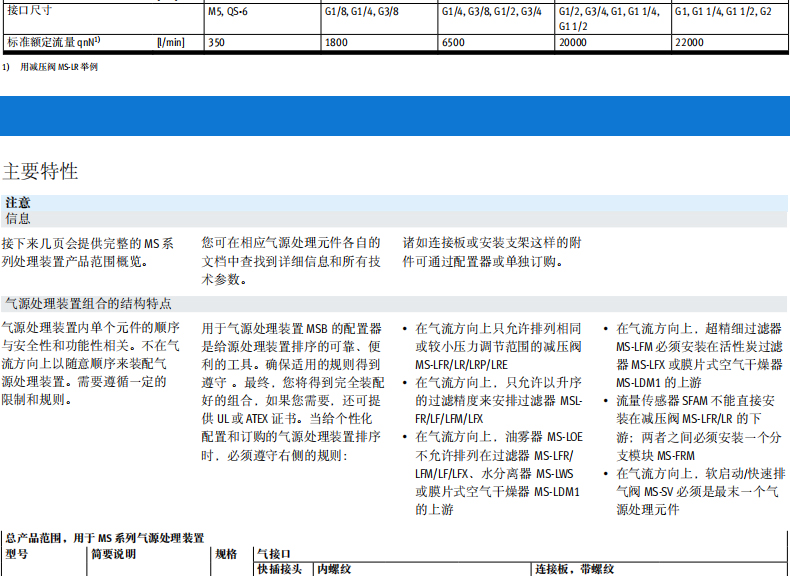
Task: Click the '气接口' column header
Action: pos(274,554)
